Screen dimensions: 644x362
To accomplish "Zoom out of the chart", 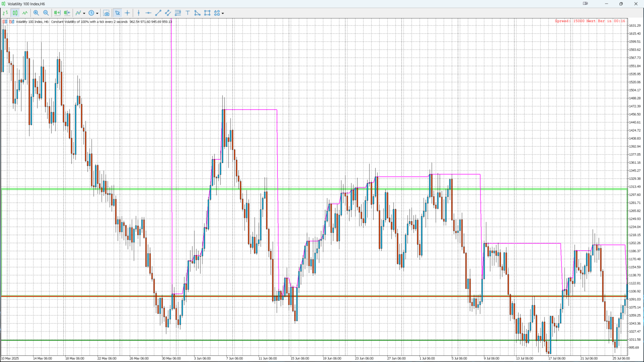I will pos(46,13).
